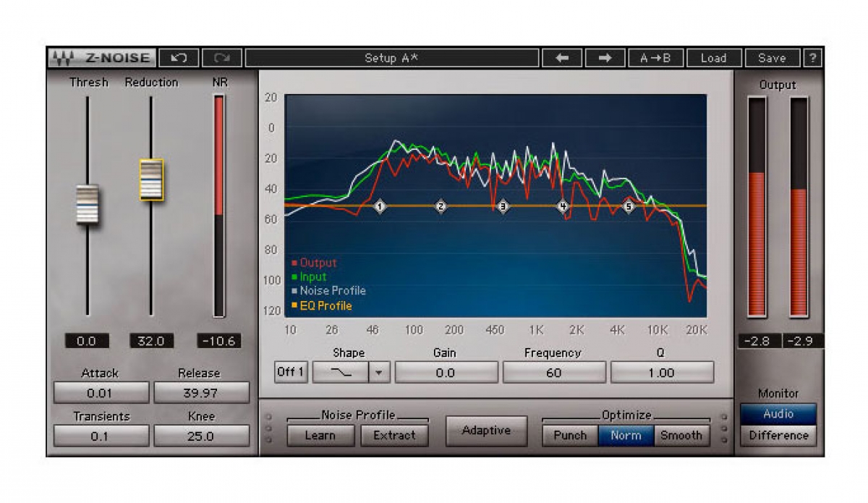Image resolution: width=868 pixels, height=503 pixels.
Task: Select Punch optimize mode
Action: point(570,435)
